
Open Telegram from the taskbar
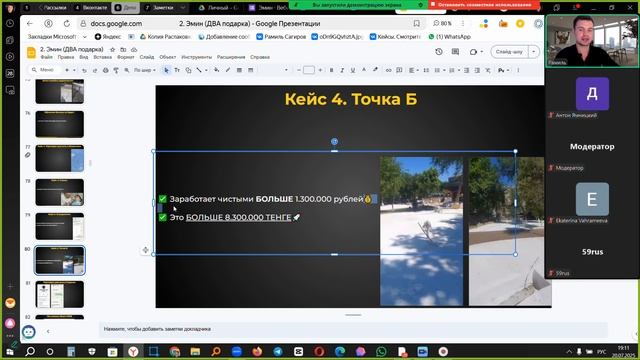pos(278,351)
